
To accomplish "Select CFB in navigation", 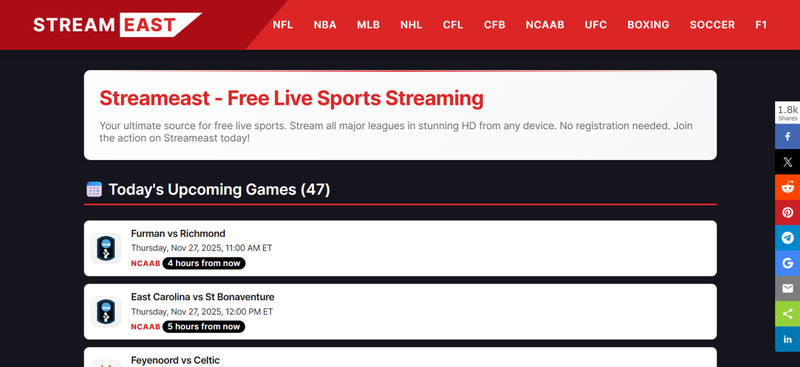I will [x=494, y=25].
